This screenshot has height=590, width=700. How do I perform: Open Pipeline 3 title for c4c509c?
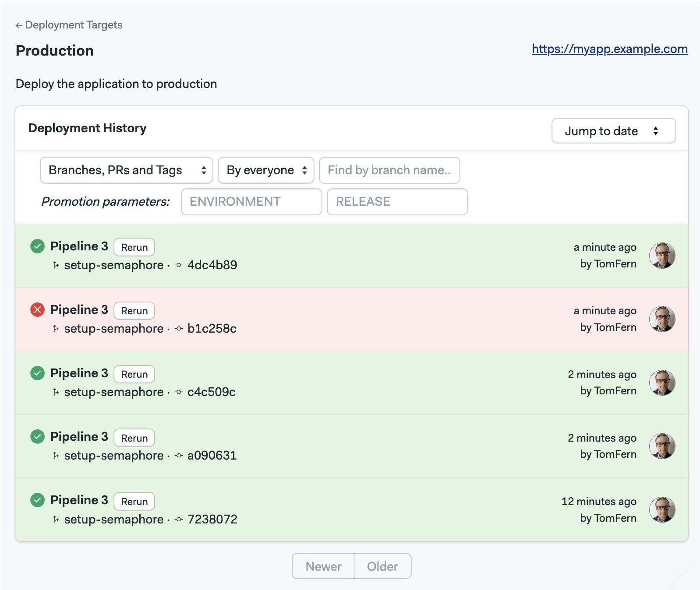tap(79, 373)
